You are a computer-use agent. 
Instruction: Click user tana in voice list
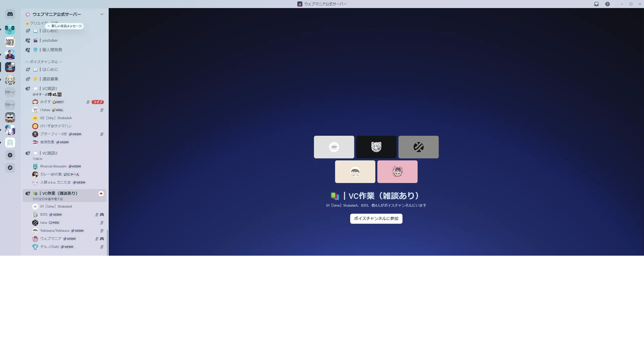44,223
